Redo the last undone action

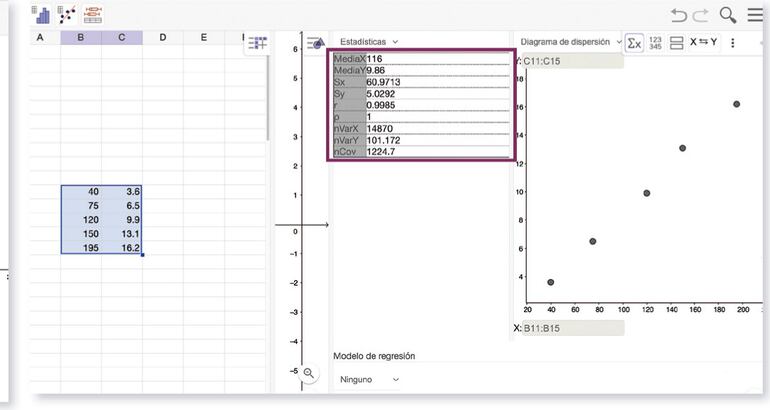pos(700,15)
